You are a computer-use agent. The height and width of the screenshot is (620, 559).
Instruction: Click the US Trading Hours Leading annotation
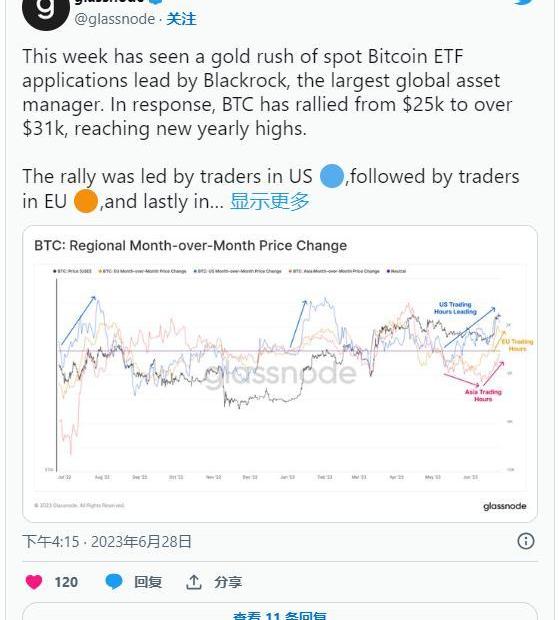[x=455, y=308]
